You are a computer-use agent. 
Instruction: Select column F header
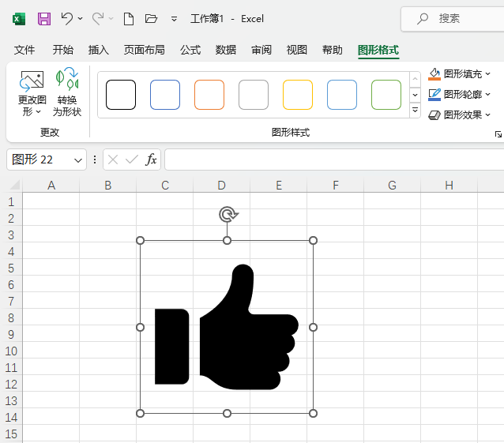(336, 186)
